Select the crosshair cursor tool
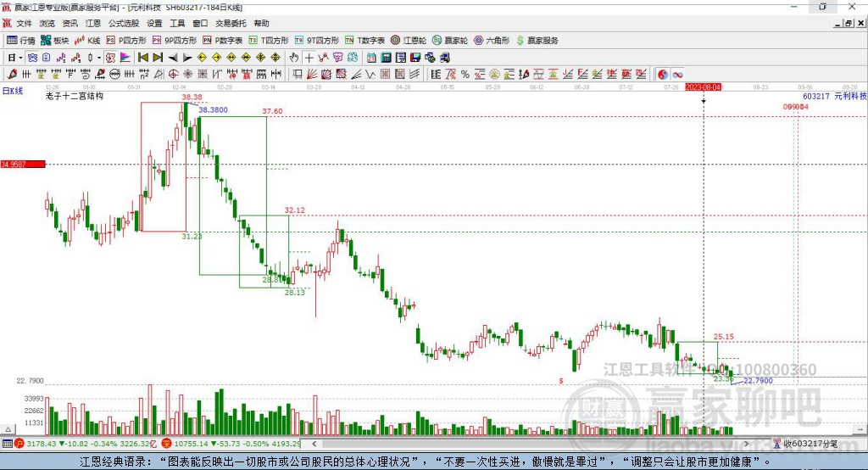This screenshot has width=868, height=470. [309, 58]
